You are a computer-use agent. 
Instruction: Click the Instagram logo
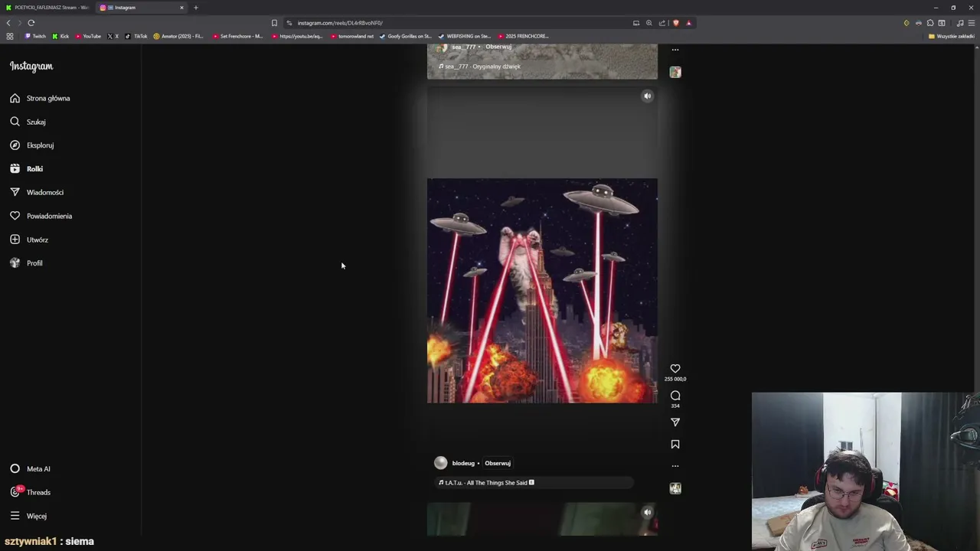pos(31,67)
